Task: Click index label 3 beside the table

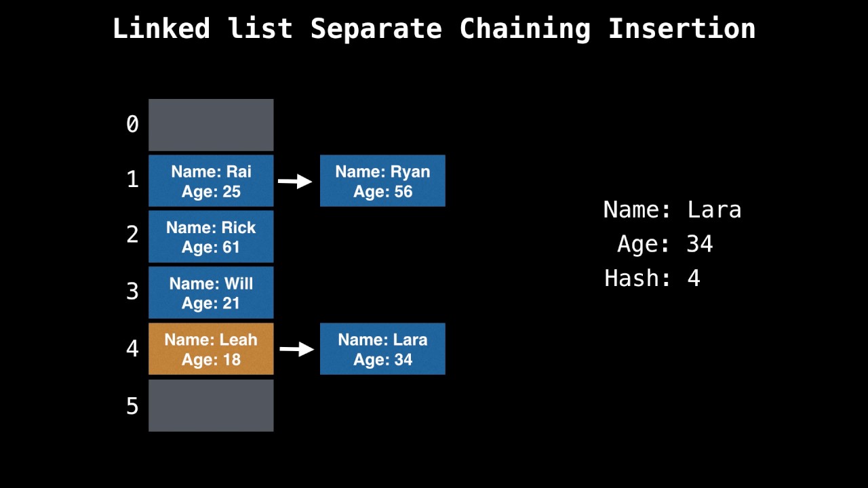Action: [132, 291]
